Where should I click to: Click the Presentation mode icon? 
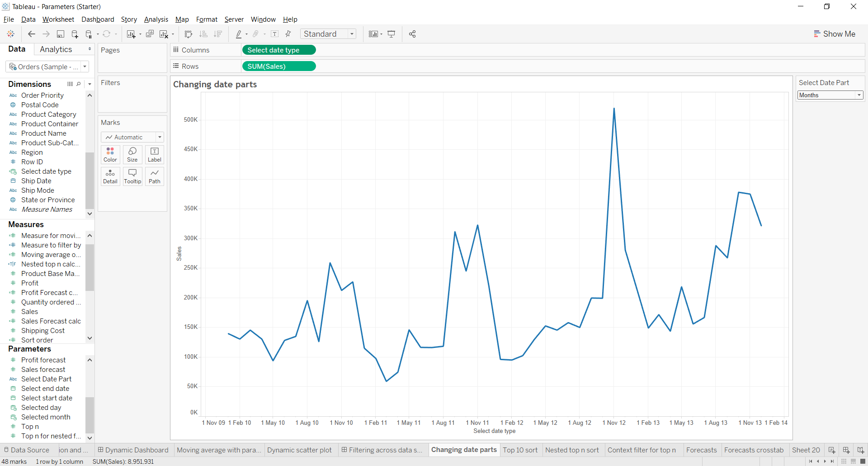tap(392, 34)
